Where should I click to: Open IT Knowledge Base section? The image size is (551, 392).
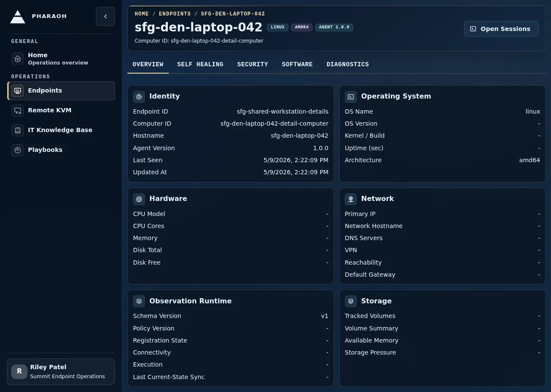coord(61,130)
